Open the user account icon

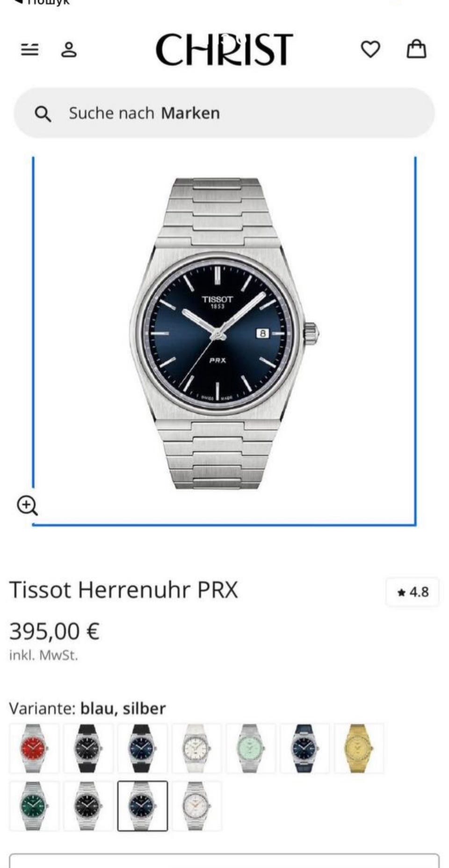[x=69, y=49]
